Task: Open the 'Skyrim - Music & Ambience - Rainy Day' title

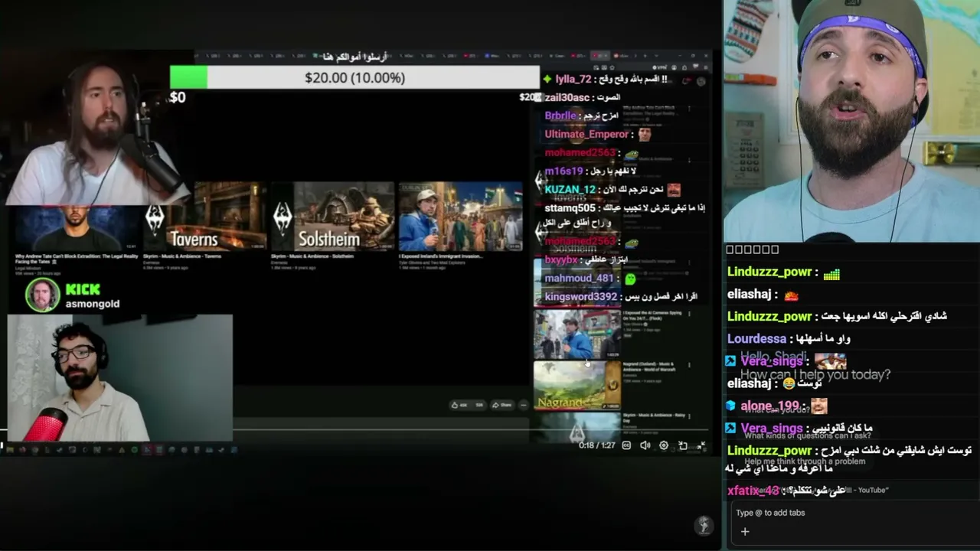Action: click(652, 417)
